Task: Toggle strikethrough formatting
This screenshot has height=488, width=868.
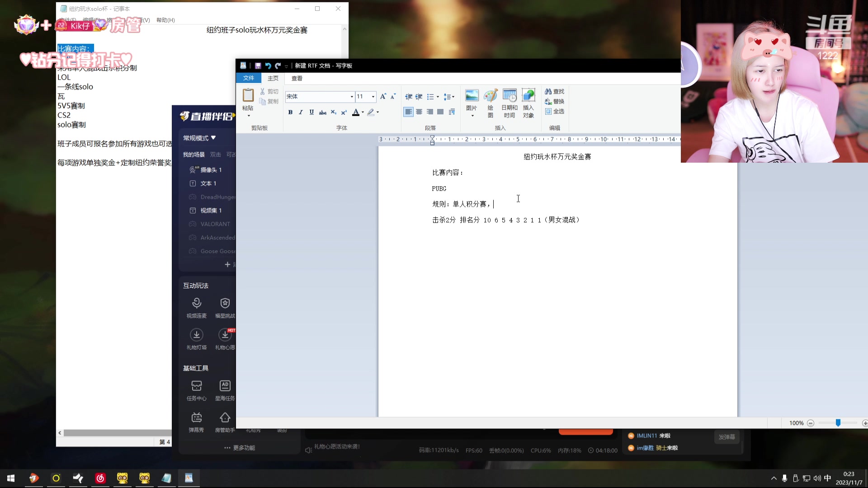Action: point(322,112)
